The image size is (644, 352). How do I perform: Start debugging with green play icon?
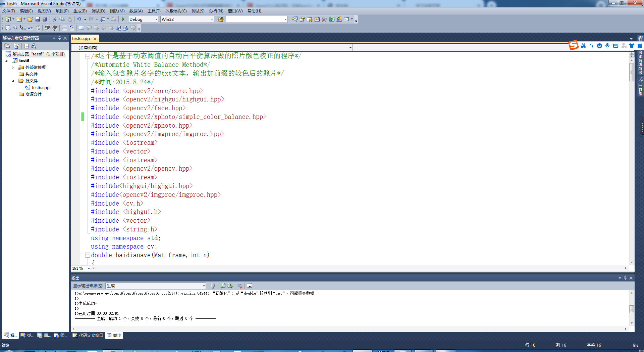[x=123, y=19]
